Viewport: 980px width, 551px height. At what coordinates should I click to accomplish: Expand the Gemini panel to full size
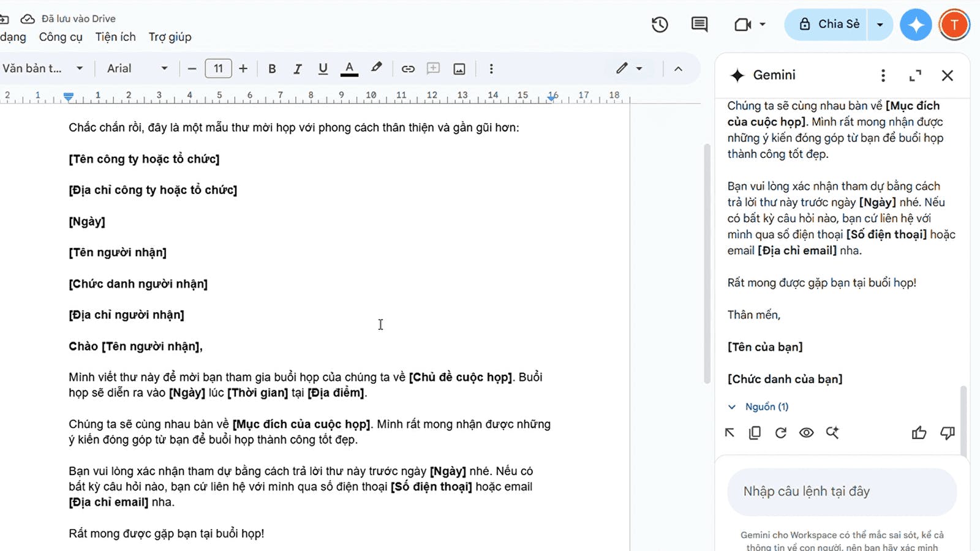(x=915, y=75)
